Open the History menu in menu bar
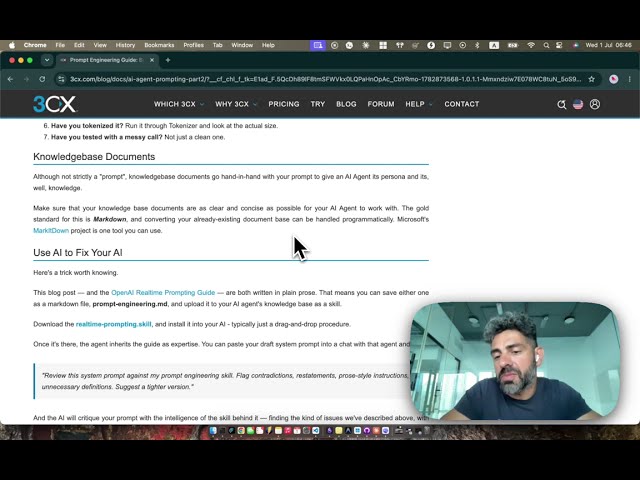 [x=125, y=45]
